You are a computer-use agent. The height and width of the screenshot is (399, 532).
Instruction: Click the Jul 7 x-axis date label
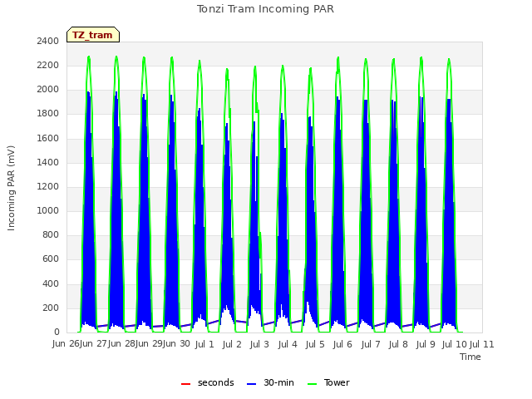point(371,344)
